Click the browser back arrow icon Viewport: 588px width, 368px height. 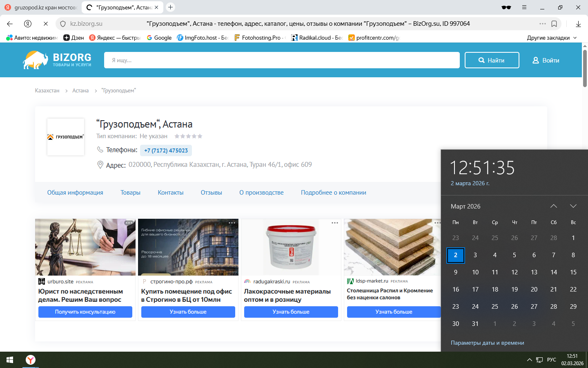[10, 24]
